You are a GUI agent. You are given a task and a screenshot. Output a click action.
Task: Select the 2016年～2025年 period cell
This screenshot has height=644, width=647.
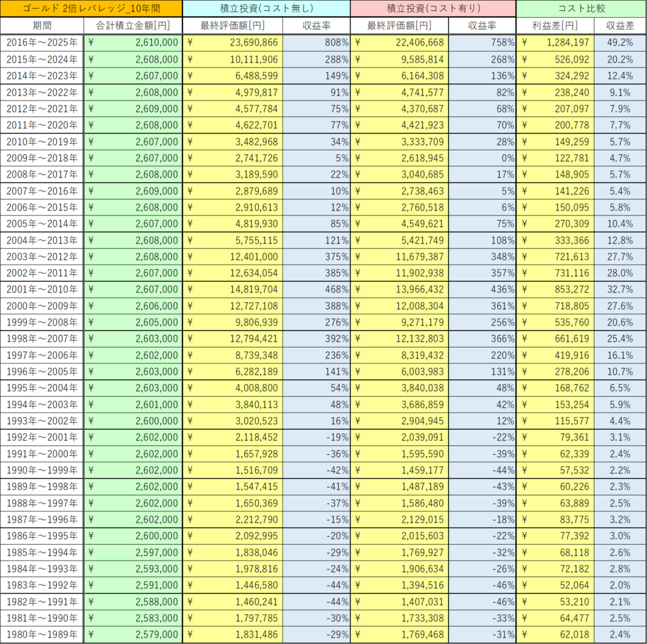pos(42,43)
